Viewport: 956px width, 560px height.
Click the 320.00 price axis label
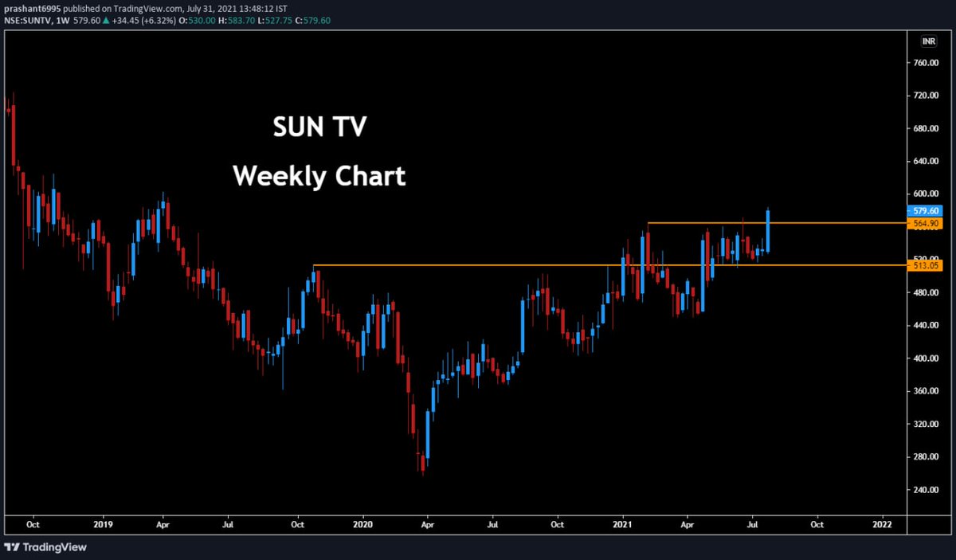[924, 424]
